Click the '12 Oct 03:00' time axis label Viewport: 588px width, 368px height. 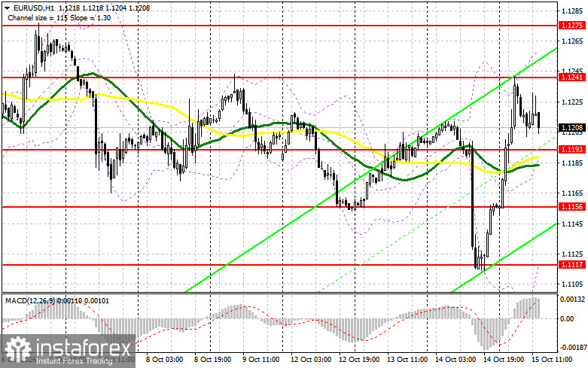pos(310,360)
